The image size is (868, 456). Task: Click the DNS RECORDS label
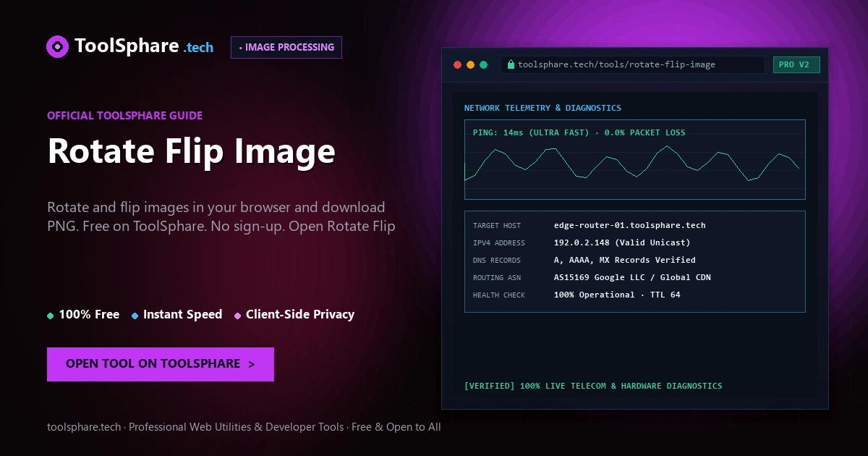point(497,261)
